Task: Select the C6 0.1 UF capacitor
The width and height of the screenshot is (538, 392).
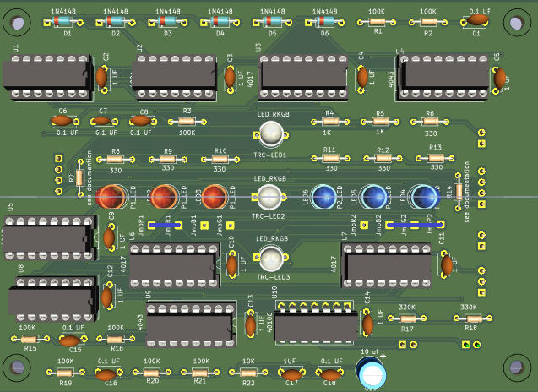Action: [x=63, y=122]
